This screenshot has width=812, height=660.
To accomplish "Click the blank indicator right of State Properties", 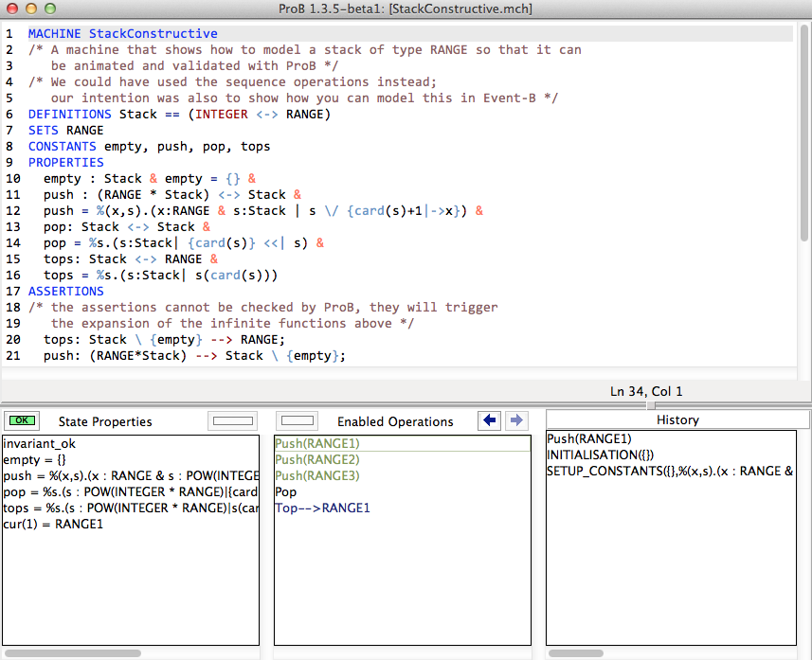I will point(233,420).
